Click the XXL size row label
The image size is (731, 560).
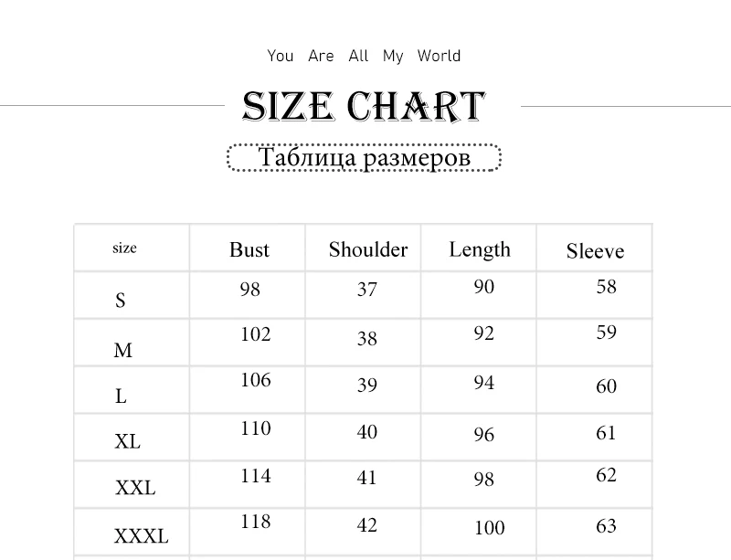pos(135,488)
